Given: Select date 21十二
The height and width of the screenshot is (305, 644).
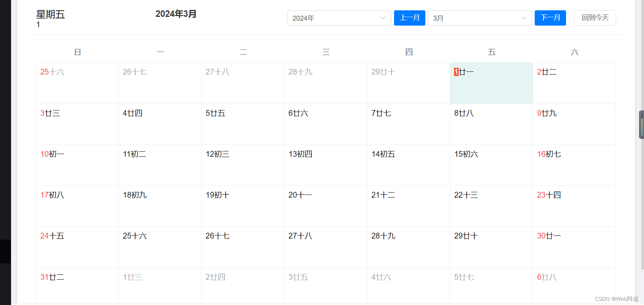Looking at the screenshot, I should pos(409,206).
